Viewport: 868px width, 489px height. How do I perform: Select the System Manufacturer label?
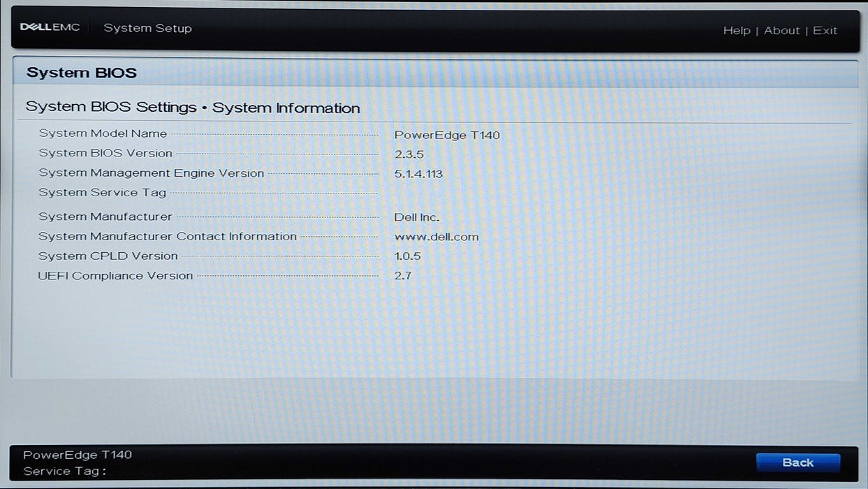(x=105, y=217)
